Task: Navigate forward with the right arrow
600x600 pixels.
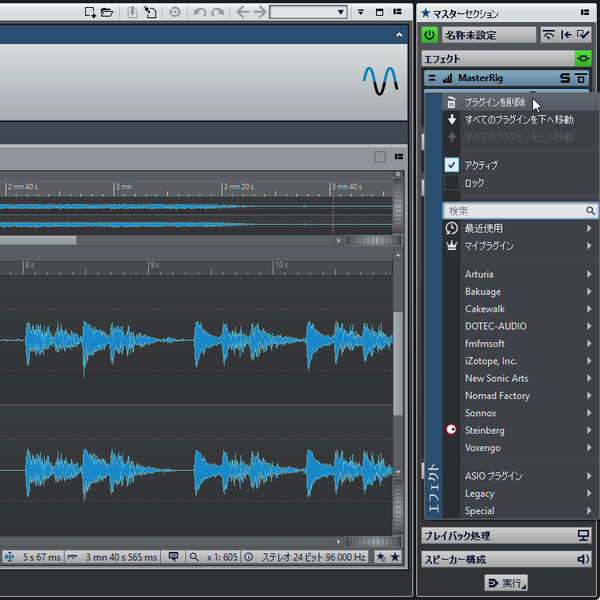Action: click(x=260, y=12)
